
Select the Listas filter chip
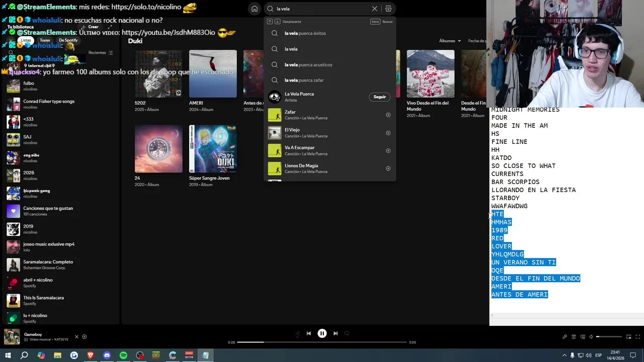[x=26, y=40]
